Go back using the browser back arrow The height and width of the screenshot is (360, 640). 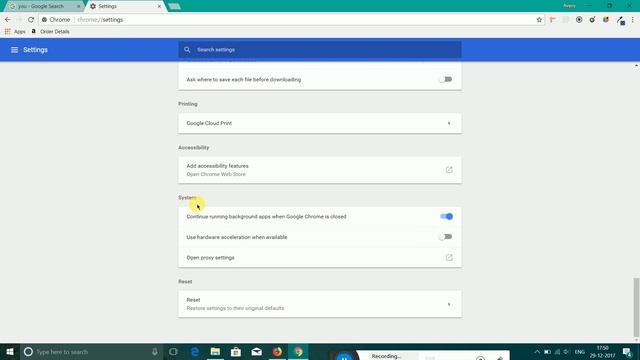coord(8,20)
